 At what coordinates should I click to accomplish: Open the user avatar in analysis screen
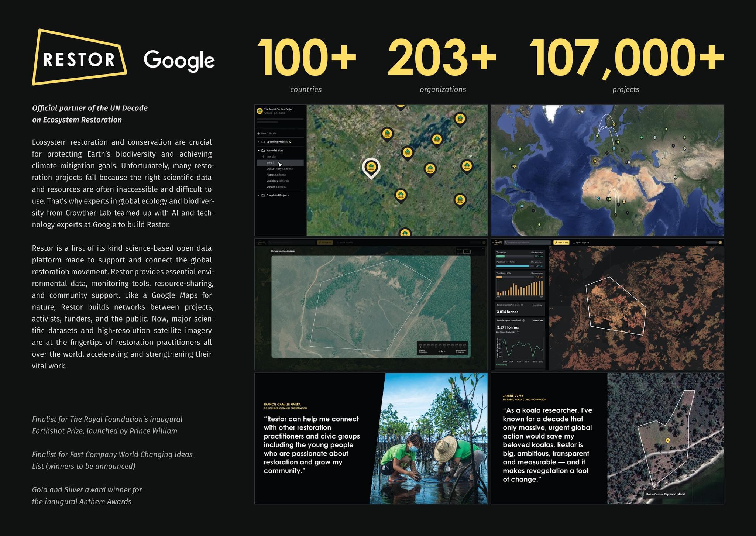720,243
